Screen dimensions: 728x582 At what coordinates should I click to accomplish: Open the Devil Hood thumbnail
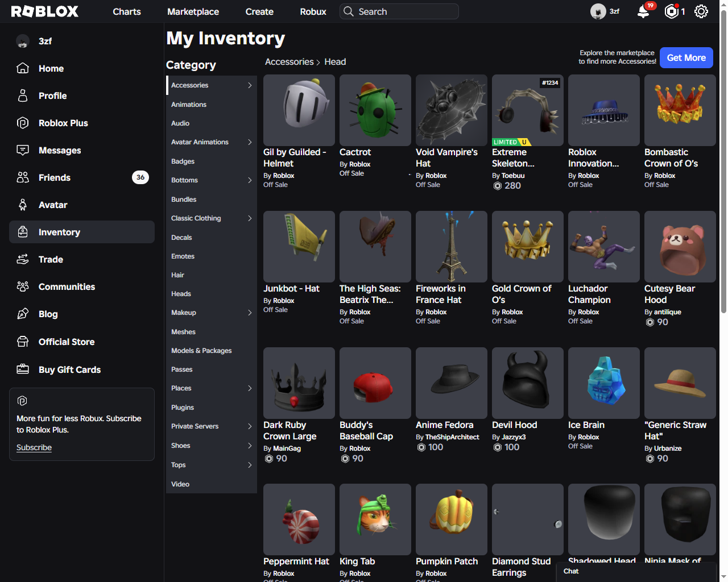[x=528, y=383]
